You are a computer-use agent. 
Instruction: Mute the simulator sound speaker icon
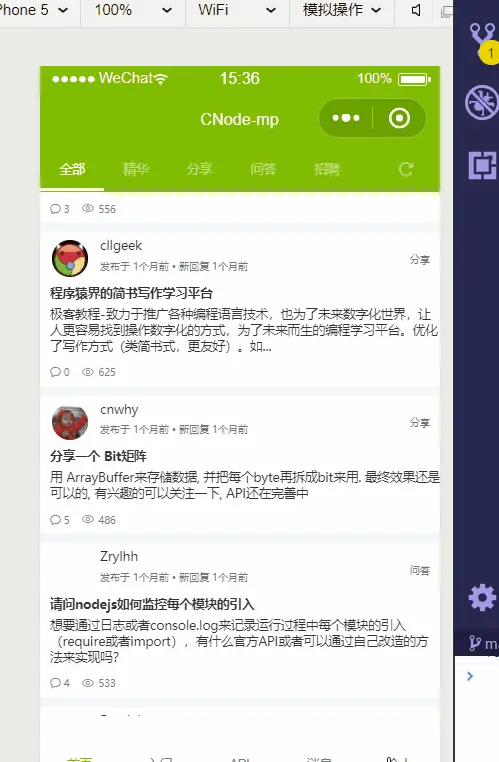[x=416, y=10]
